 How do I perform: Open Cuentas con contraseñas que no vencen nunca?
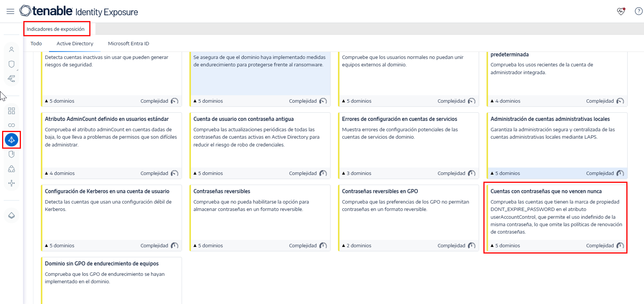[546, 191]
